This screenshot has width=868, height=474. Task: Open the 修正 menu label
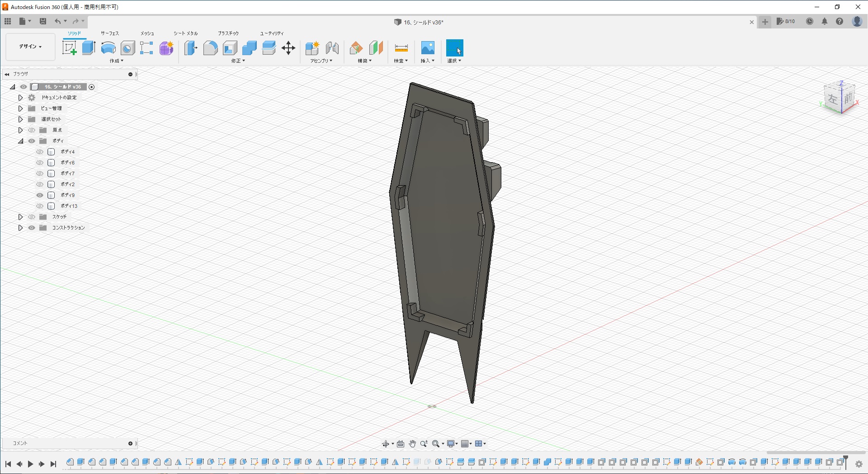click(238, 61)
